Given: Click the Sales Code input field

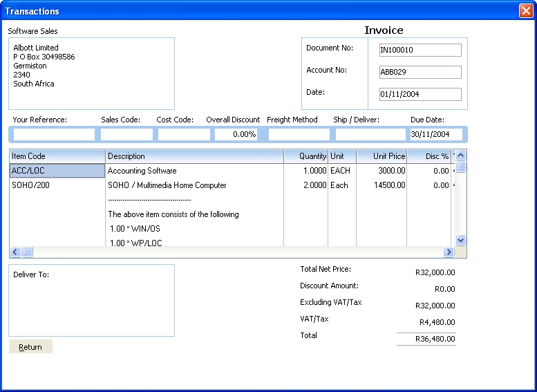Looking at the screenshot, I should (126, 134).
